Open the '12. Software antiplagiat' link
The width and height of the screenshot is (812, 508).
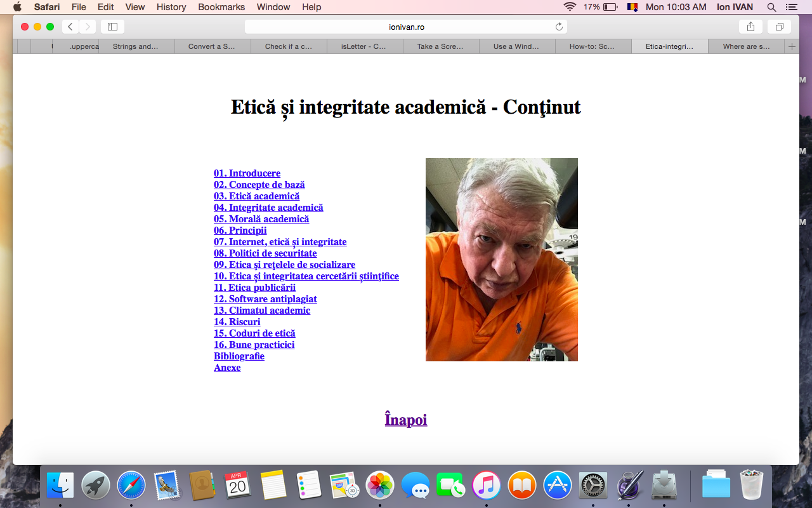point(265,299)
